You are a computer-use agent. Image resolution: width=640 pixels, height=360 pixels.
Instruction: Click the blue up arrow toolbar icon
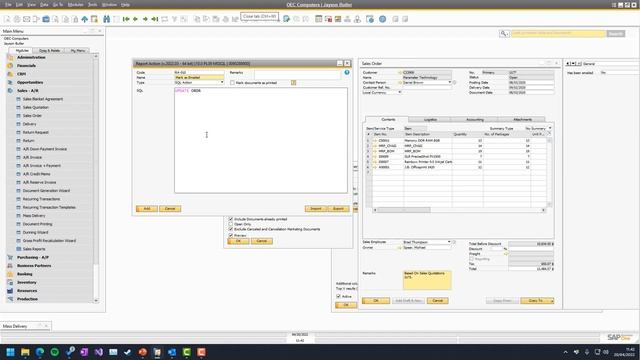click(84, 19)
